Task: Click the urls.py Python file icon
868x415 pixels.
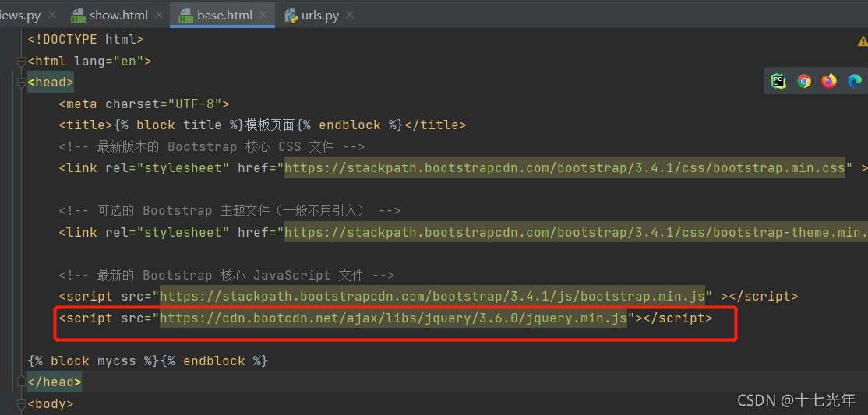Action: click(291, 15)
